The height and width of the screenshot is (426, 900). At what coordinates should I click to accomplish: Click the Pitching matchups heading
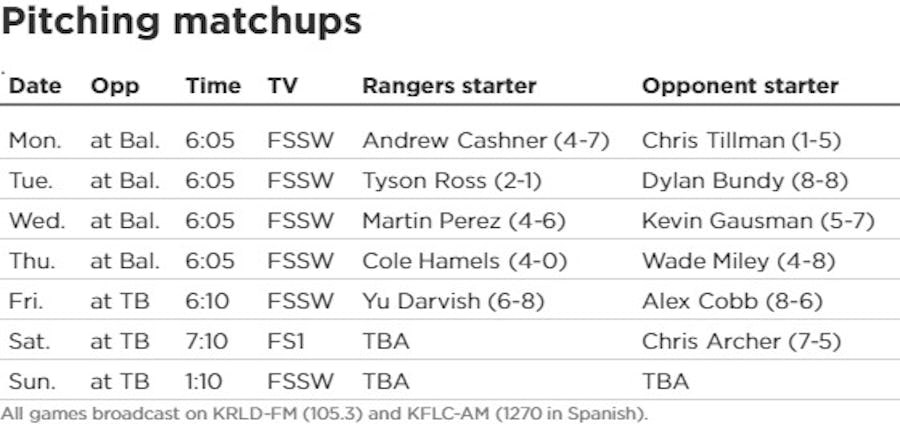[181, 21]
